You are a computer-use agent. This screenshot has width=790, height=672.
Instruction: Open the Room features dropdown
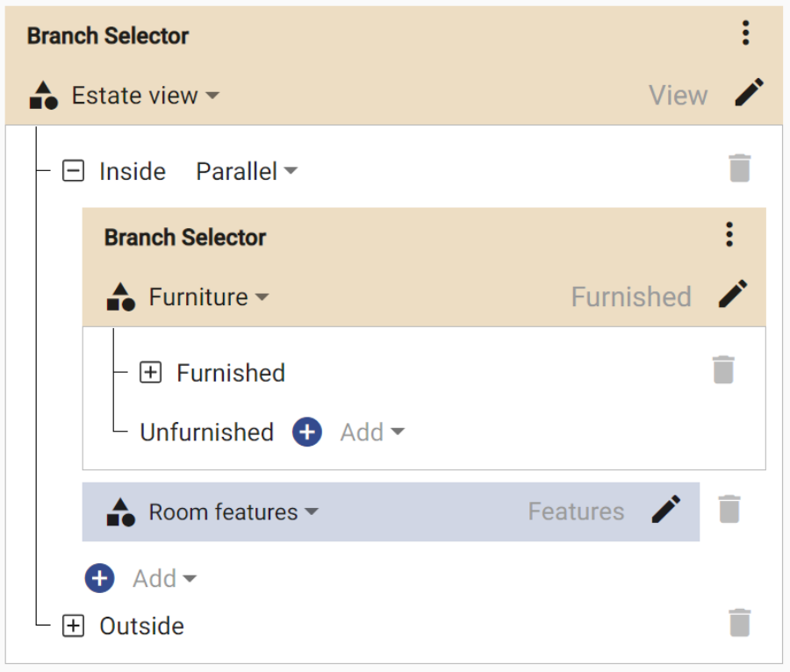233,511
